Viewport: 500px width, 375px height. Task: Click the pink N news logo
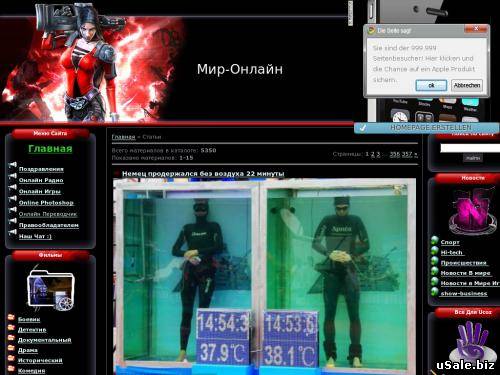pos(473,211)
